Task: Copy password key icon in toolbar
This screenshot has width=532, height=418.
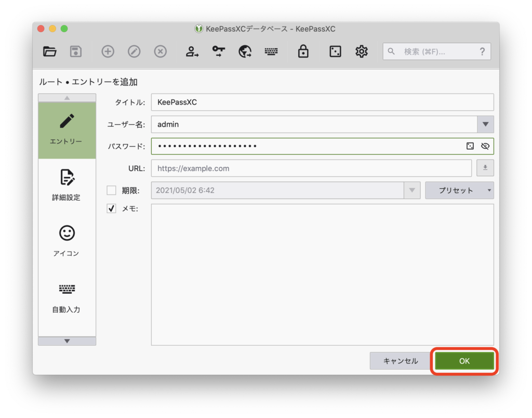Action: click(x=219, y=51)
